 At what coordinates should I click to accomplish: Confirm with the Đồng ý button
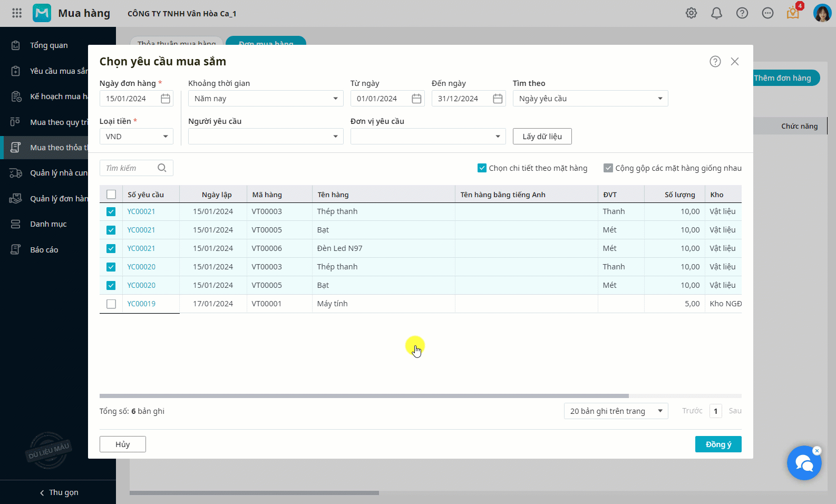point(718,444)
